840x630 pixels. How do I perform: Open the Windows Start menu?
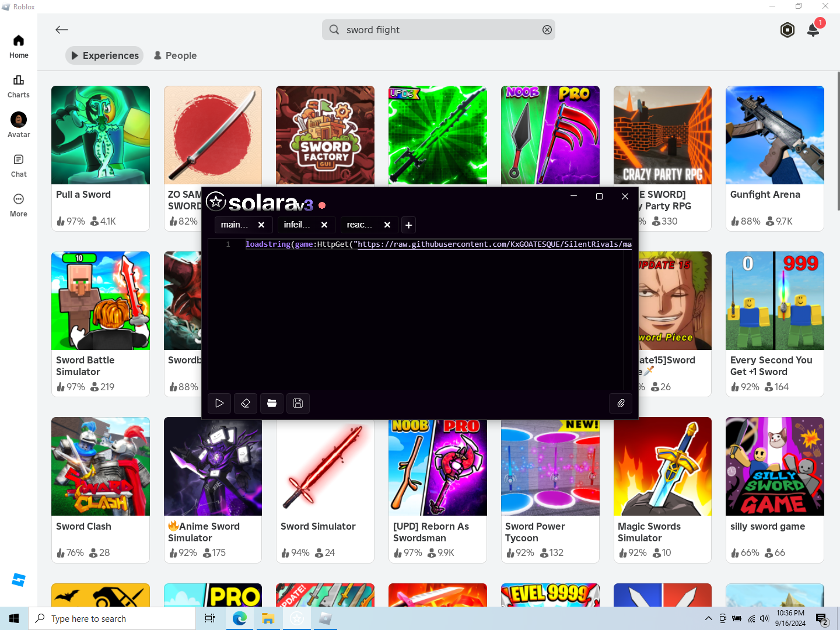coord(14,618)
